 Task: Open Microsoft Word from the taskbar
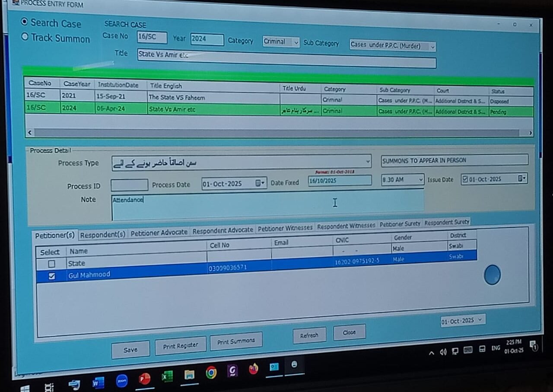click(x=98, y=382)
